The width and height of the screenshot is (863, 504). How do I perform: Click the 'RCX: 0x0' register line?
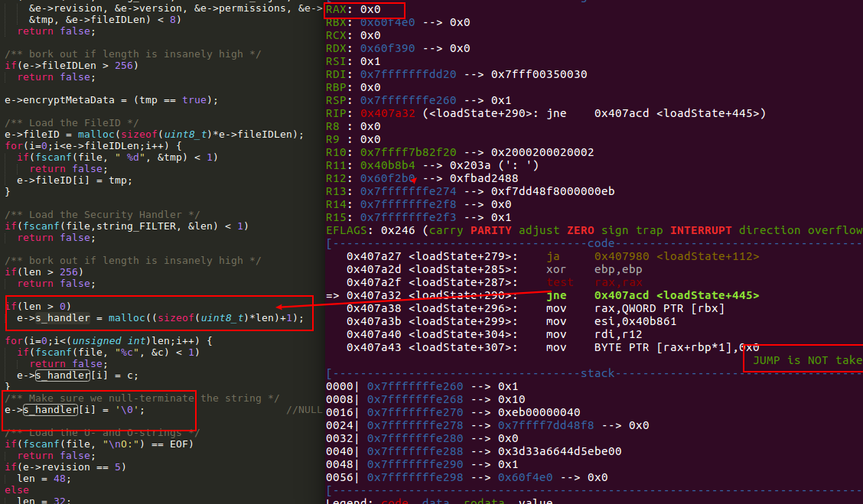click(353, 35)
